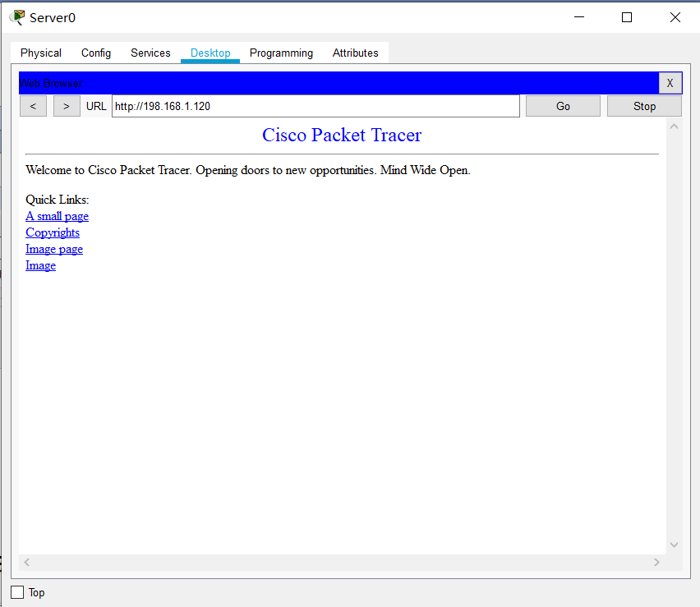The image size is (700, 607).
Task: Maximize the Server0 window
Action: click(627, 17)
